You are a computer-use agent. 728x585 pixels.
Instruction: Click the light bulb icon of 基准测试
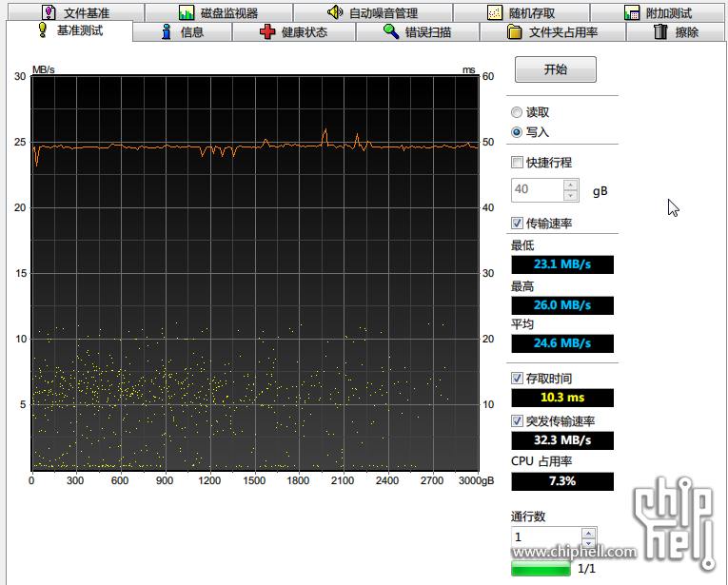pos(42,30)
